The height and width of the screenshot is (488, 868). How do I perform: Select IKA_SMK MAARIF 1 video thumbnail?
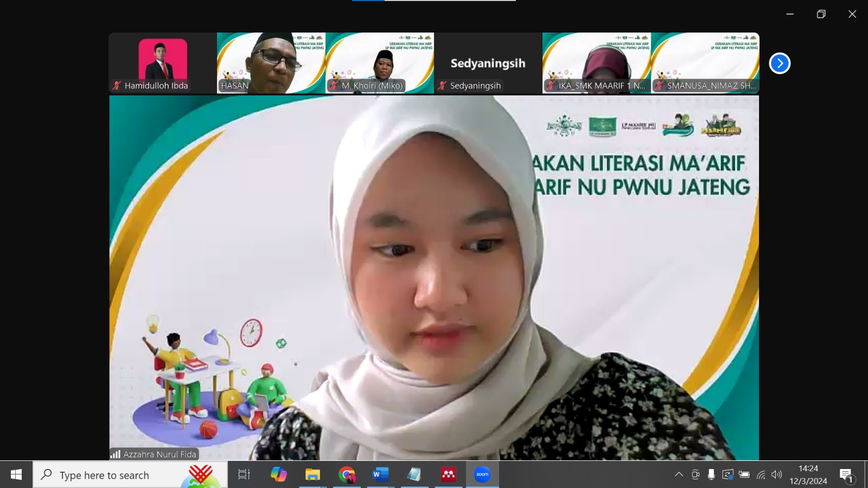[x=597, y=63]
